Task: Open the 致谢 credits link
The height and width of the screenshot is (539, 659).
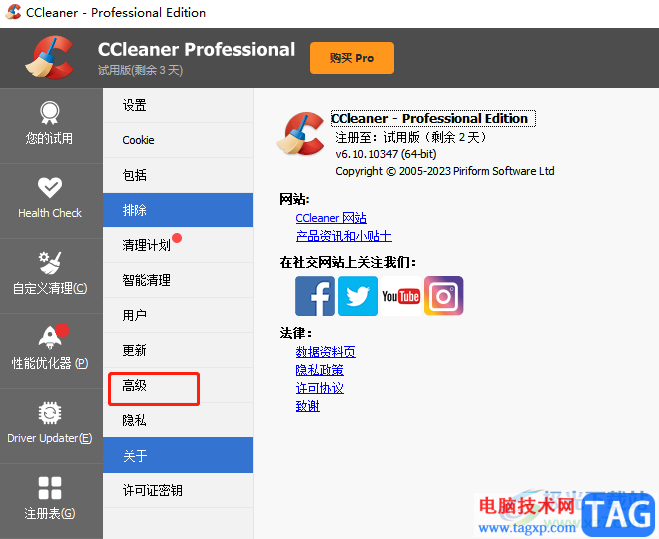Action: point(308,406)
